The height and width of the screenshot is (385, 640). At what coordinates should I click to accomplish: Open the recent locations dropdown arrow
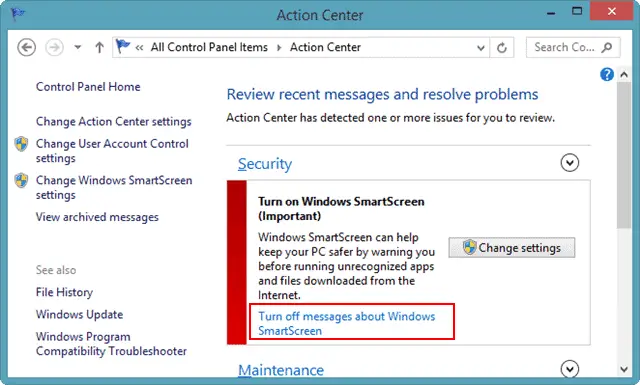[x=78, y=47]
